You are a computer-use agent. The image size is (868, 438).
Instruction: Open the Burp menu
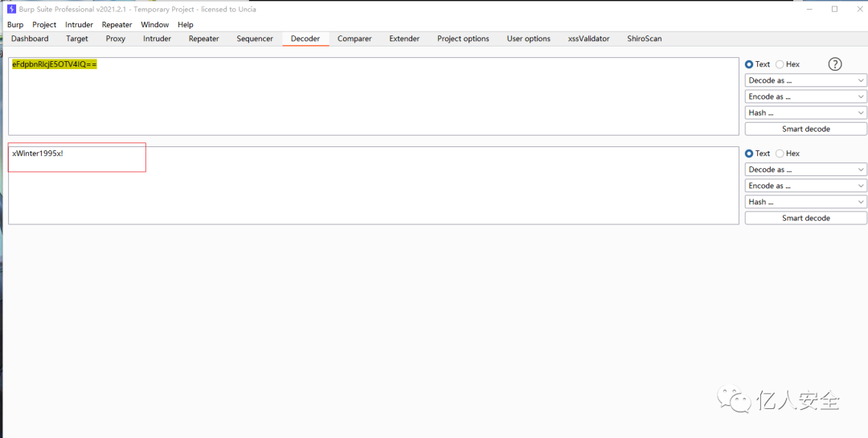click(15, 24)
